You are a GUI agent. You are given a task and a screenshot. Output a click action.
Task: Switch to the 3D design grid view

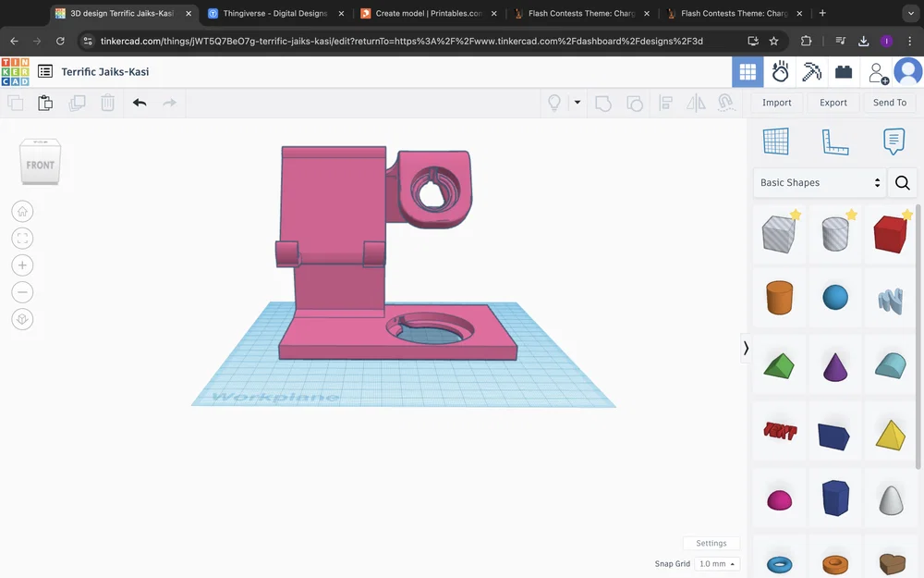(748, 72)
